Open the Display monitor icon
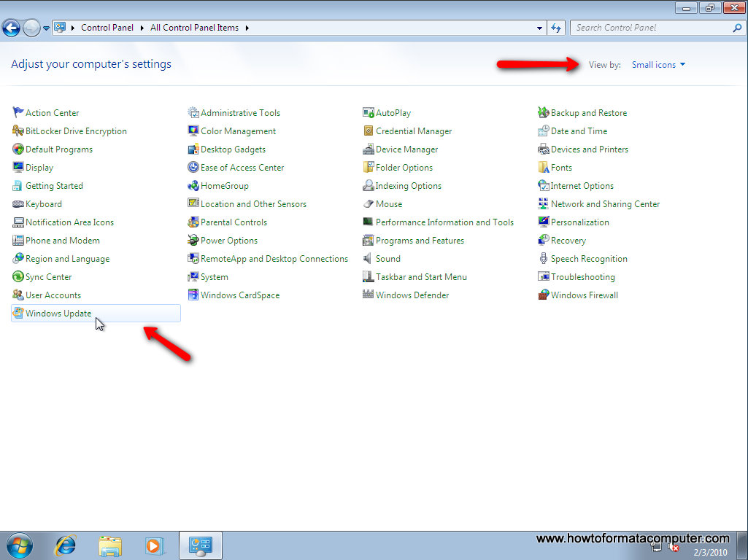 point(18,167)
